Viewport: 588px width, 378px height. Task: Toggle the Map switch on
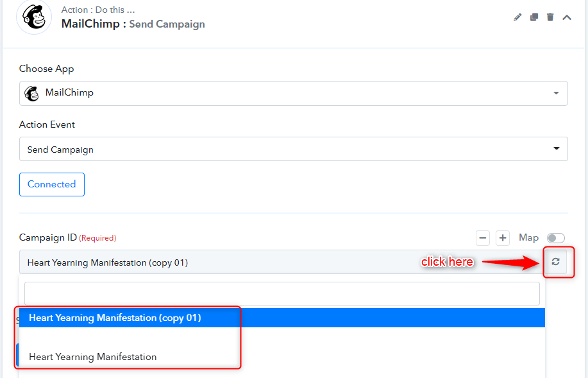(x=555, y=238)
